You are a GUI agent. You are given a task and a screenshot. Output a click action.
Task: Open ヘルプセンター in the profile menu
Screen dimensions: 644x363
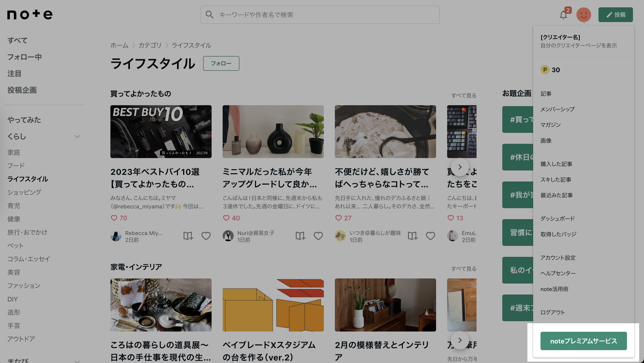point(558,273)
